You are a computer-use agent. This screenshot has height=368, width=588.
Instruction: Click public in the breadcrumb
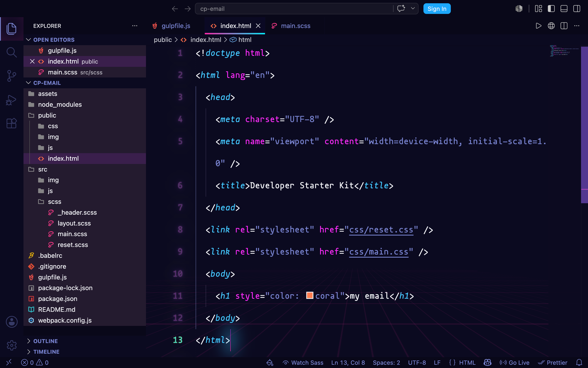pos(163,40)
